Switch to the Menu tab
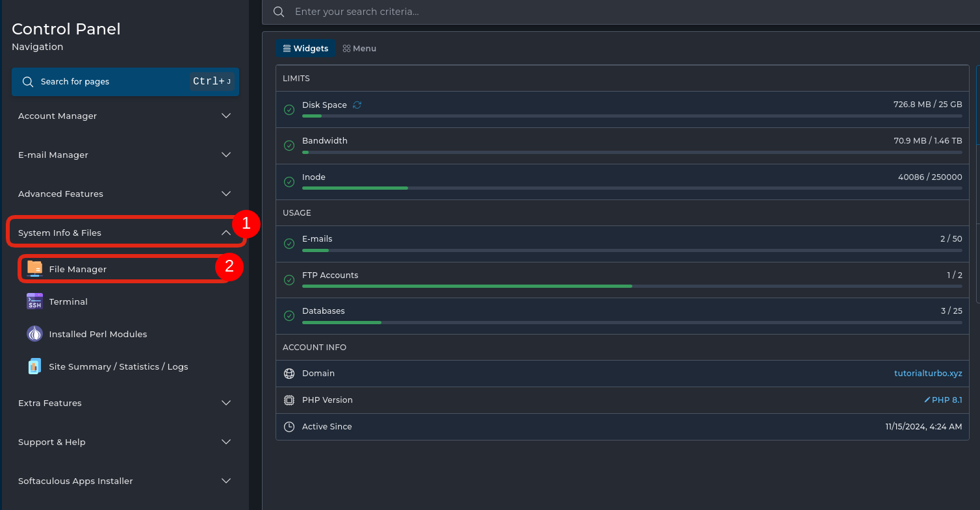 [359, 49]
